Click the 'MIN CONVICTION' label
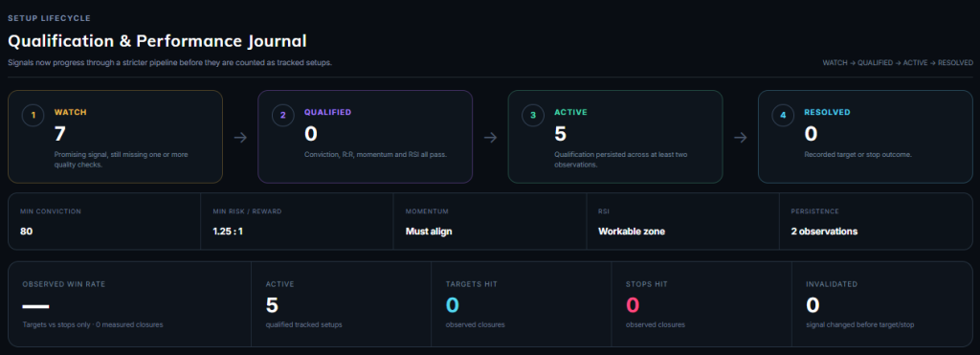 pyautogui.click(x=51, y=211)
